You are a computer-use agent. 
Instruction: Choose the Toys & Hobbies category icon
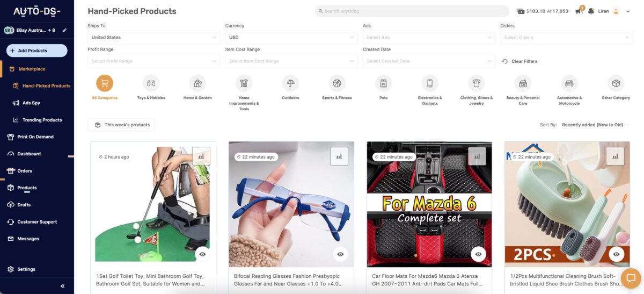point(151,83)
